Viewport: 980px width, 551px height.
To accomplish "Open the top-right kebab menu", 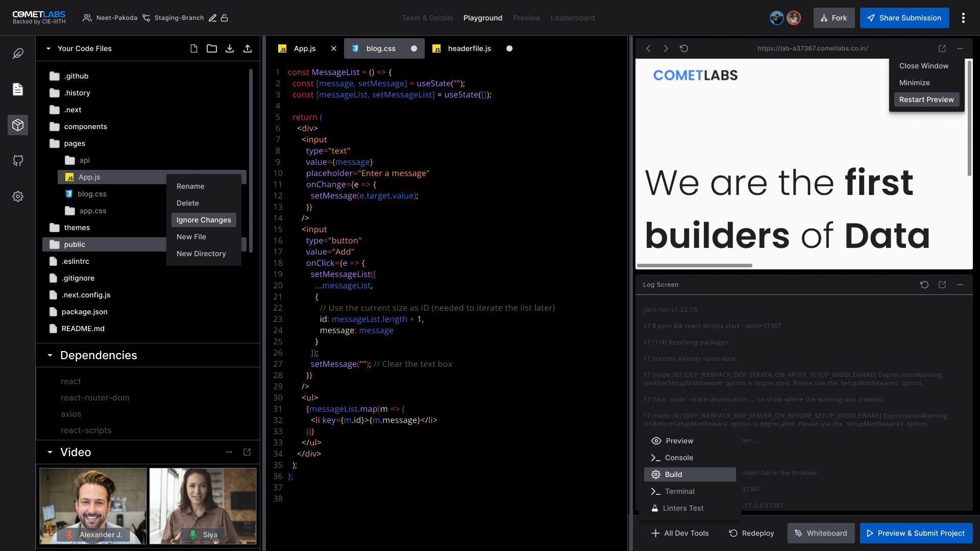I will tap(963, 18).
